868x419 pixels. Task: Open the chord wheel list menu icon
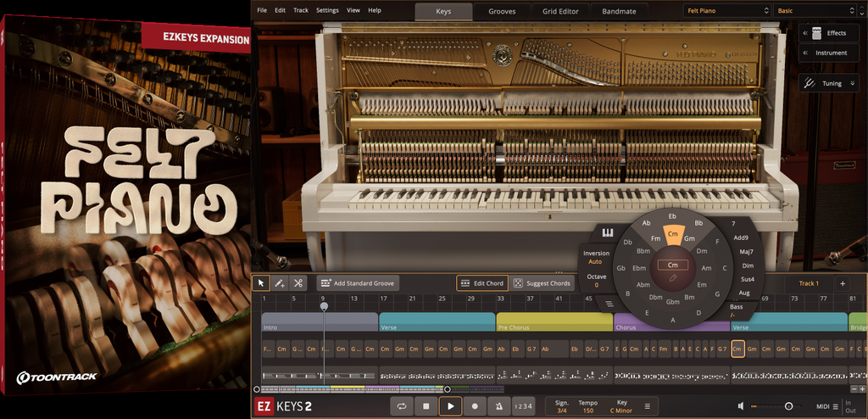point(609,303)
